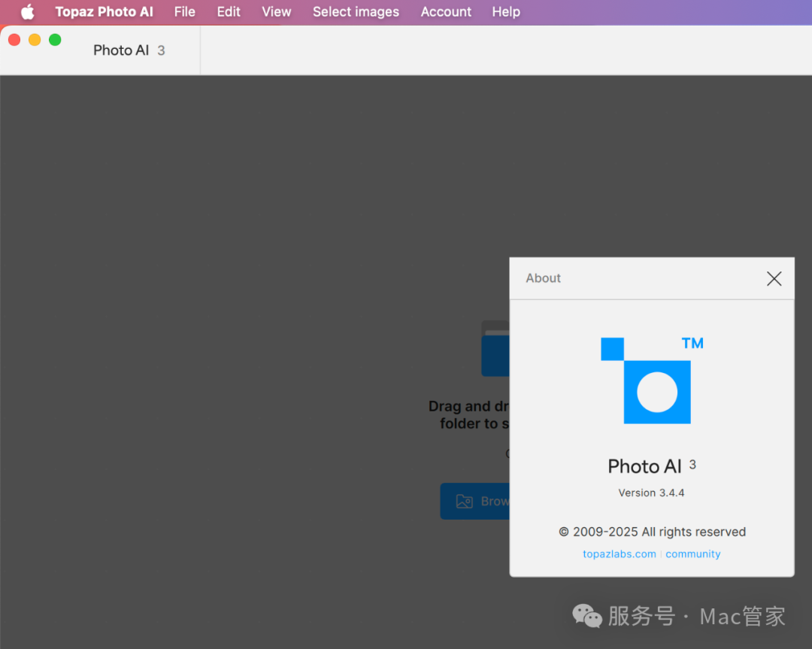The height and width of the screenshot is (649, 812).
Task: Close the About dialog with the X
Action: tap(774, 279)
